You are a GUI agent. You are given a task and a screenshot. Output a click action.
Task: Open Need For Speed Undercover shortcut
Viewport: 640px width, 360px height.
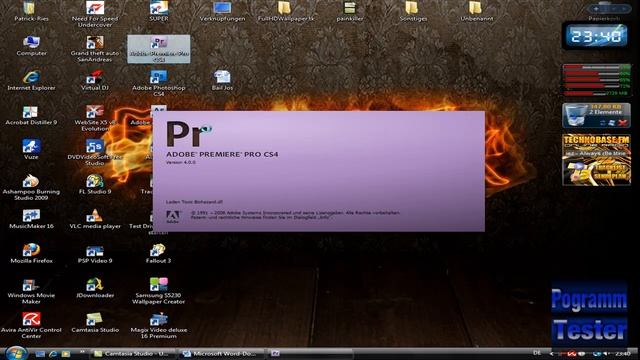pyautogui.click(x=95, y=14)
